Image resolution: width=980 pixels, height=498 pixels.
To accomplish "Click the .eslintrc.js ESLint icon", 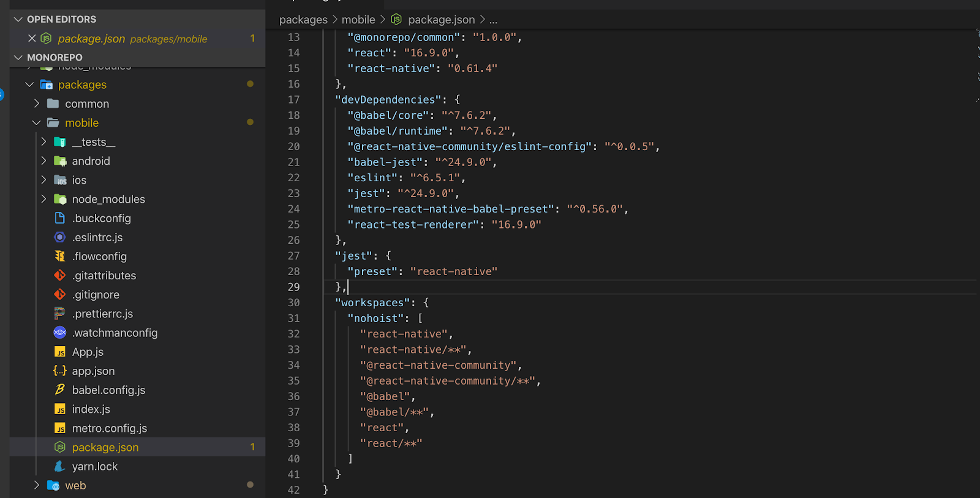I will coord(60,237).
